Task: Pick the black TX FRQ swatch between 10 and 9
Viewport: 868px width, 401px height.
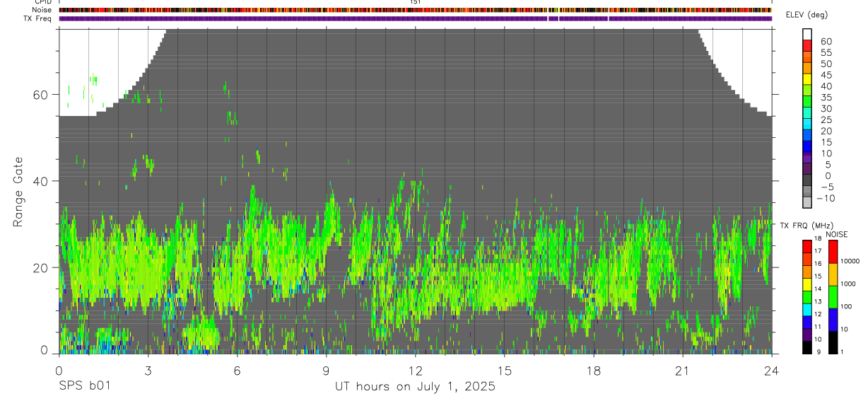Action: pyautogui.click(x=807, y=347)
